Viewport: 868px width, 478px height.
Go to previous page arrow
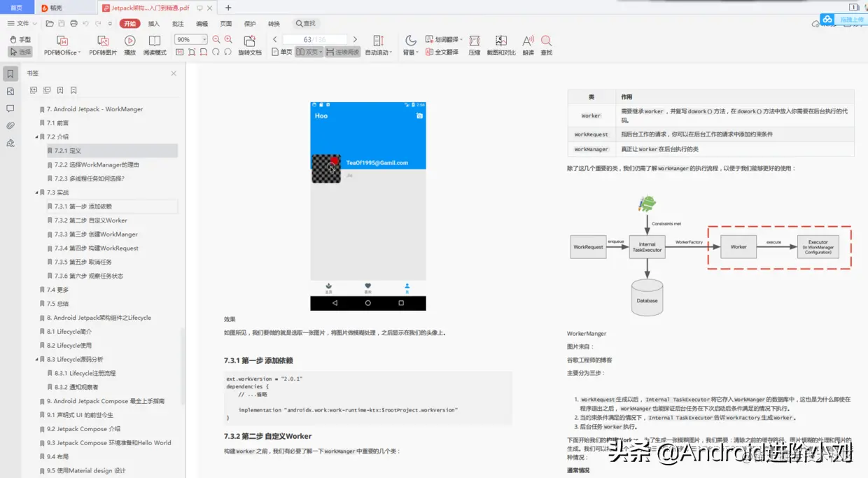tap(275, 40)
